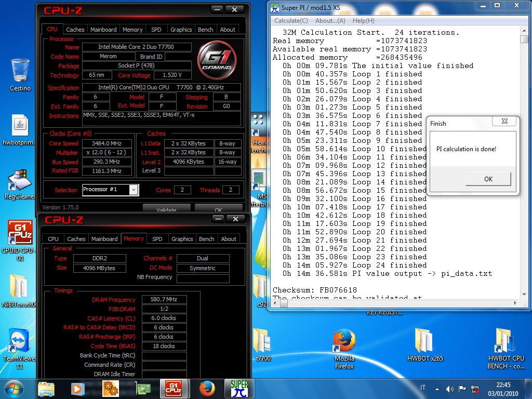Open the Caches tab in top CPU-Z window
The image size is (532, 399).
coord(75,30)
